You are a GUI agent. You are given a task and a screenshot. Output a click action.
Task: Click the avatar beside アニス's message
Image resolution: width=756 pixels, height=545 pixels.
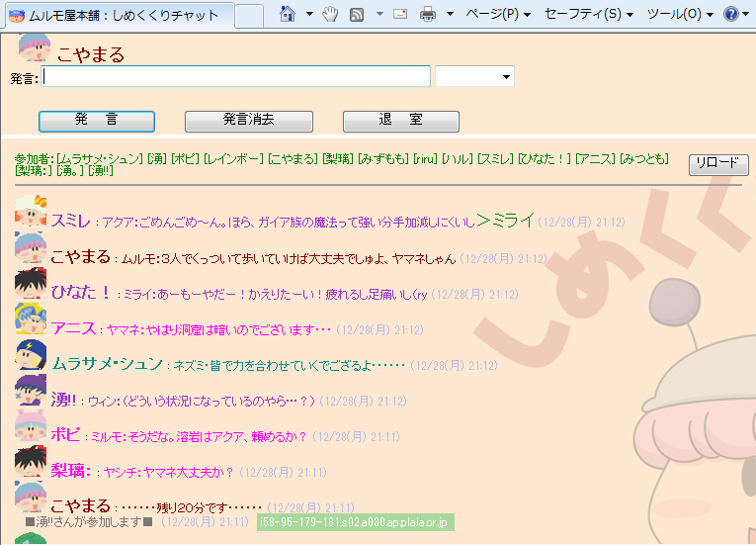point(31,318)
